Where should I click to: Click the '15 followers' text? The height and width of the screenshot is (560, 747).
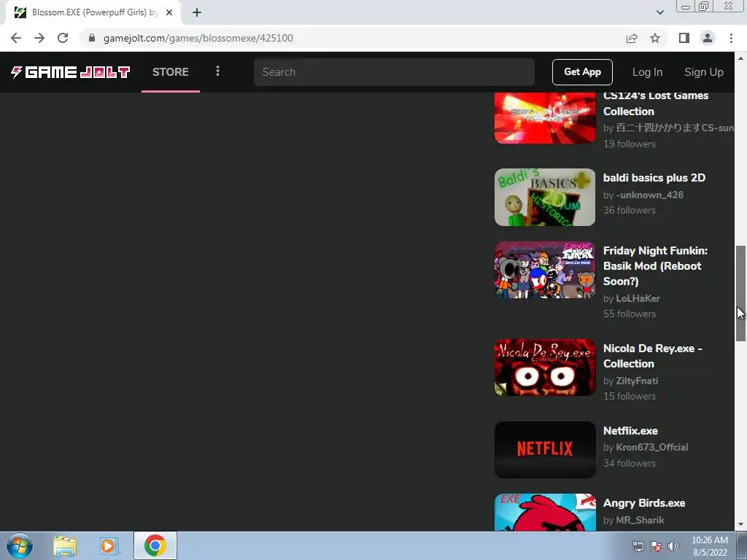pyautogui.click(x=630, y=396)
